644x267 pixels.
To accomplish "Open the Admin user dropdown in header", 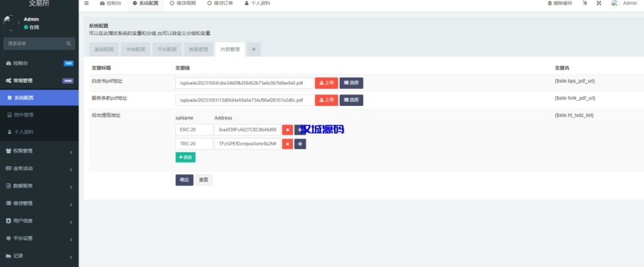I will click(625, 4).
